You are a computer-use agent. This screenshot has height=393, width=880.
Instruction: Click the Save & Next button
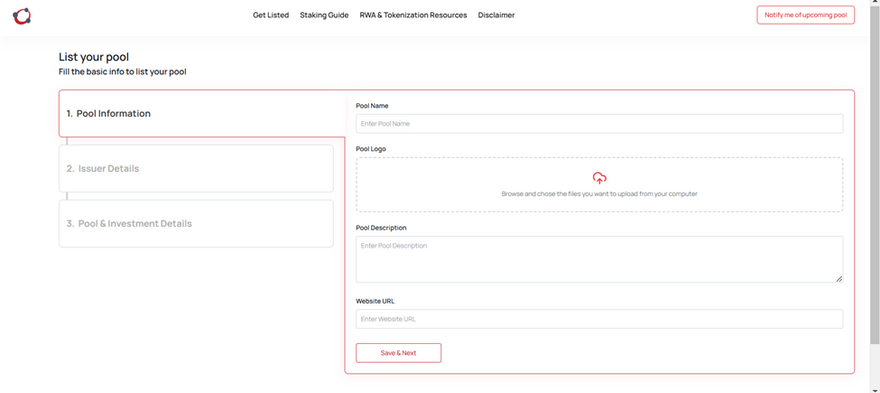(398, 353)
